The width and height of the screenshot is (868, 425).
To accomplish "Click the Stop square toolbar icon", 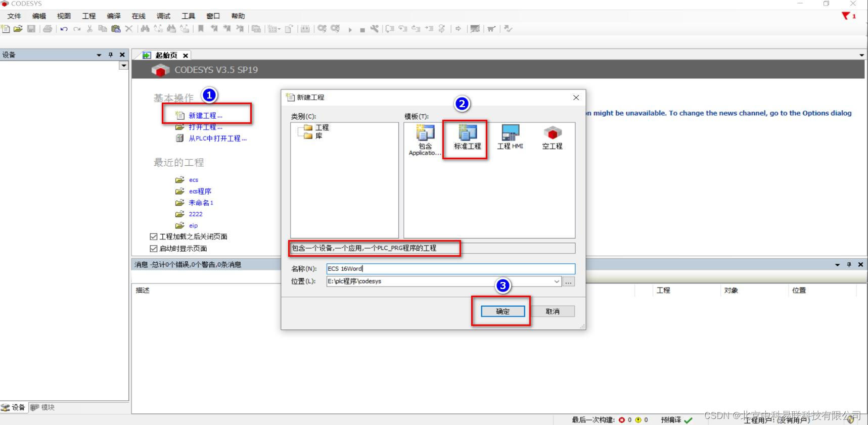I will tap(362, 29).
